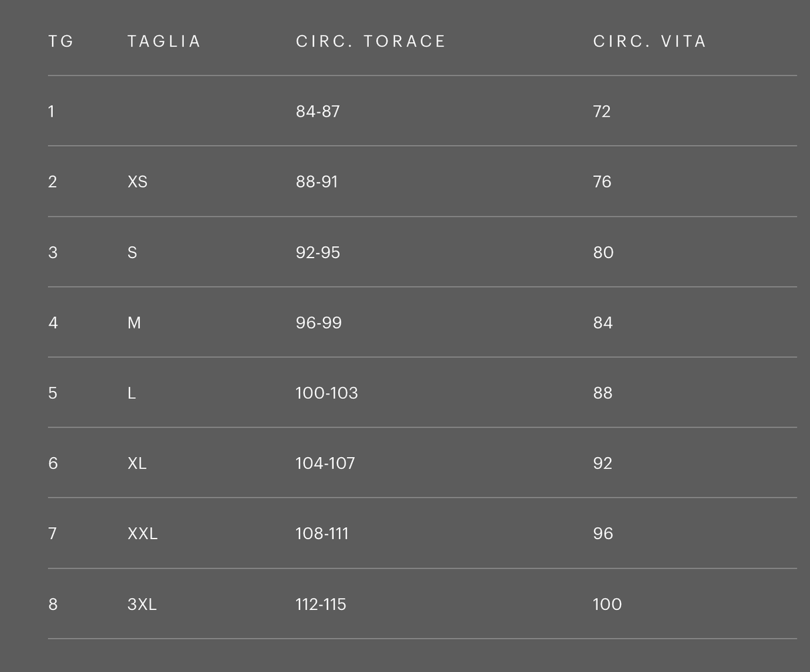Select chest range 112-115
Screen dimensions: 810x672
(x=321, y=605)
